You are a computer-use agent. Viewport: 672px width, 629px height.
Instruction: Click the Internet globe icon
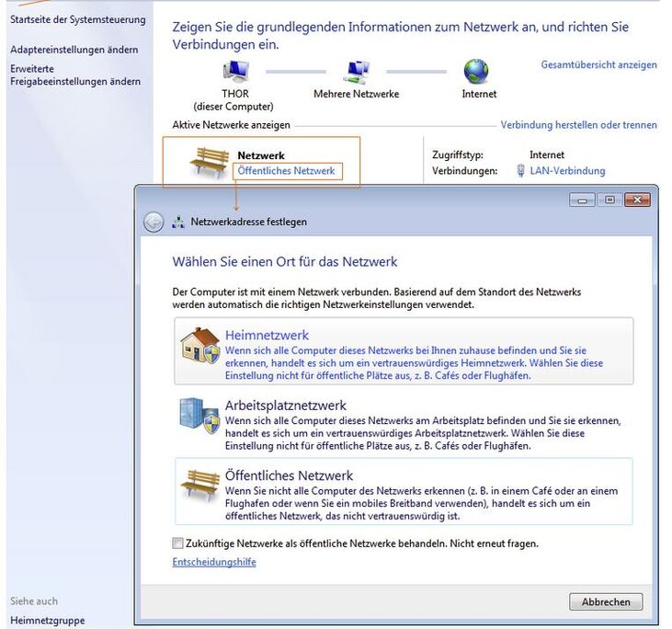(x=476, y=71)
